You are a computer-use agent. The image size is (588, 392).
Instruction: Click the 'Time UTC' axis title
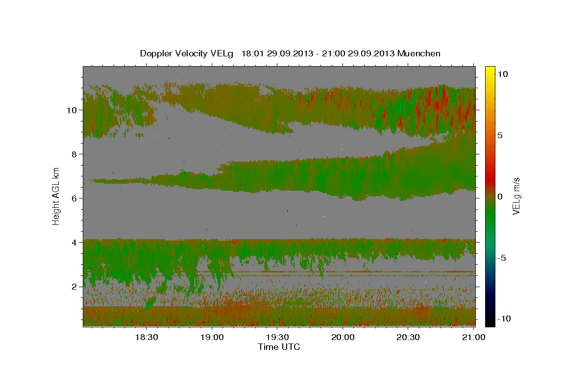[279, 347]
